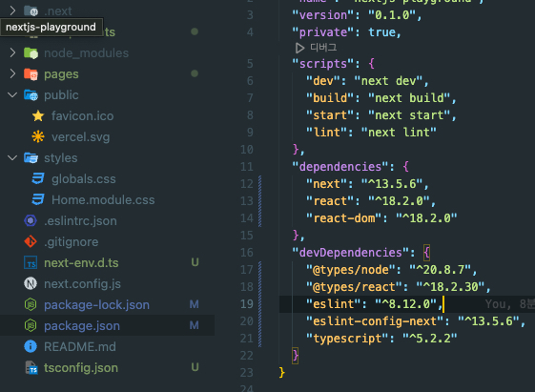Image resolution: width=535 pixels, height=392 pixels.
Task: Click the M badge on package-lock.json
Action: coord(195,304)
